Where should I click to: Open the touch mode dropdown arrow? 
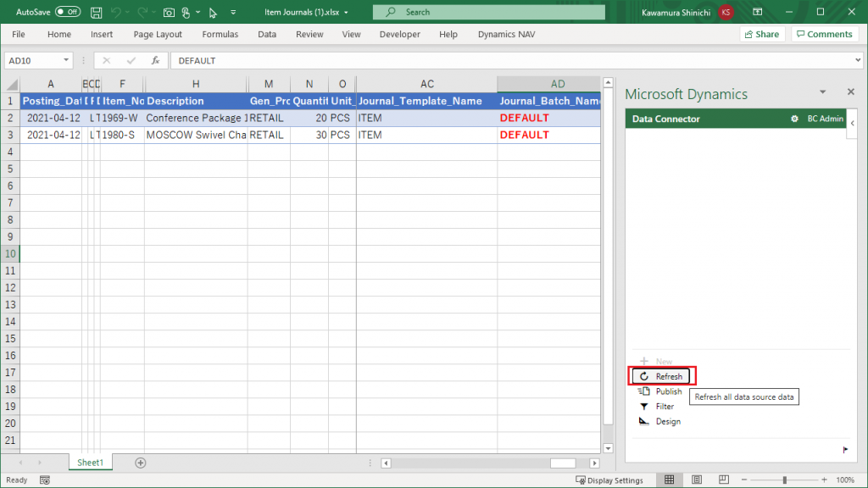click(198, 12)
